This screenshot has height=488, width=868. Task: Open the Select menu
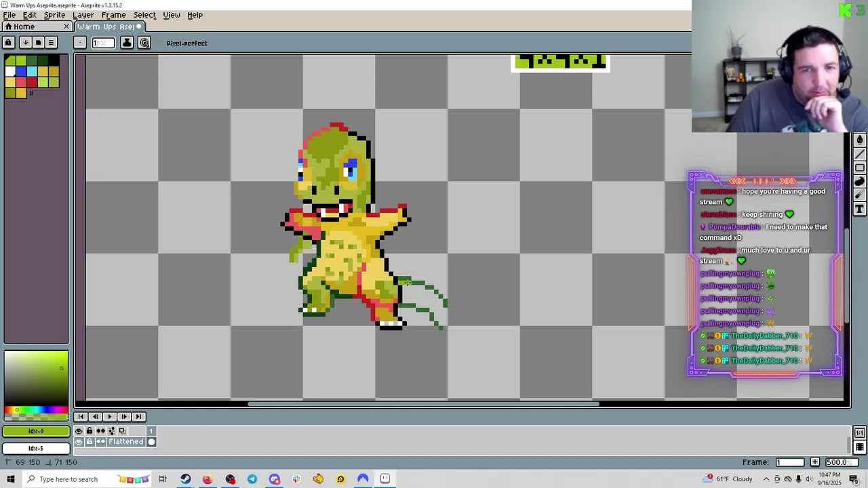pos(144,15)
